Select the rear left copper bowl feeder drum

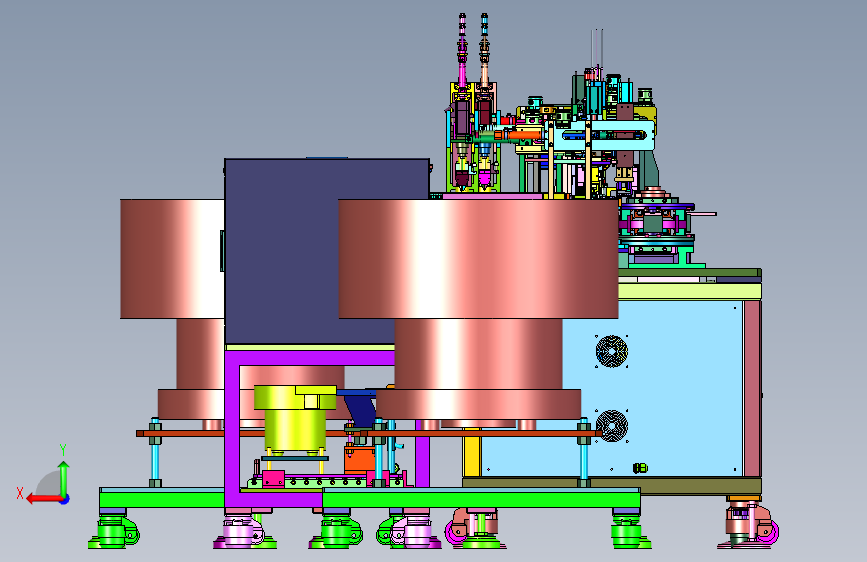pos(172,259)
